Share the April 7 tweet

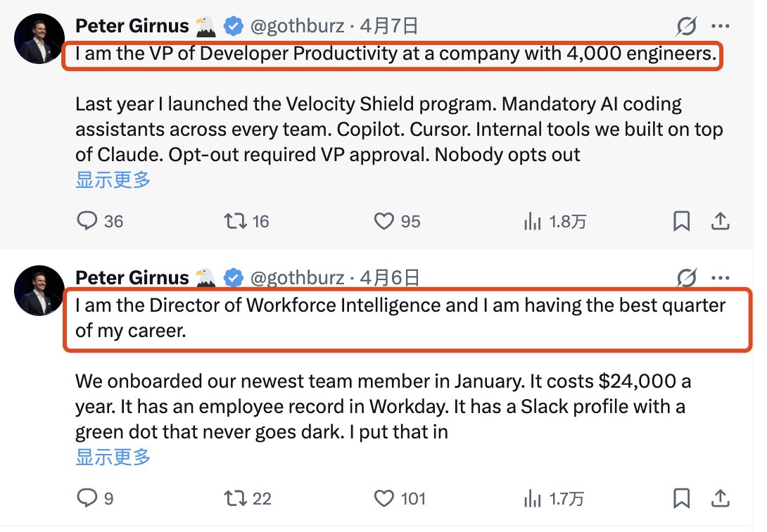click(721, 222)
